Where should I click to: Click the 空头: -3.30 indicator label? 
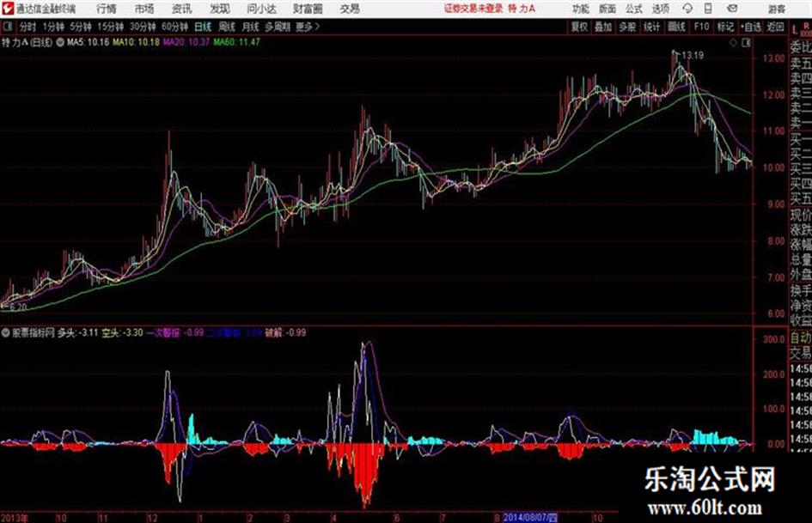(122, 332)
